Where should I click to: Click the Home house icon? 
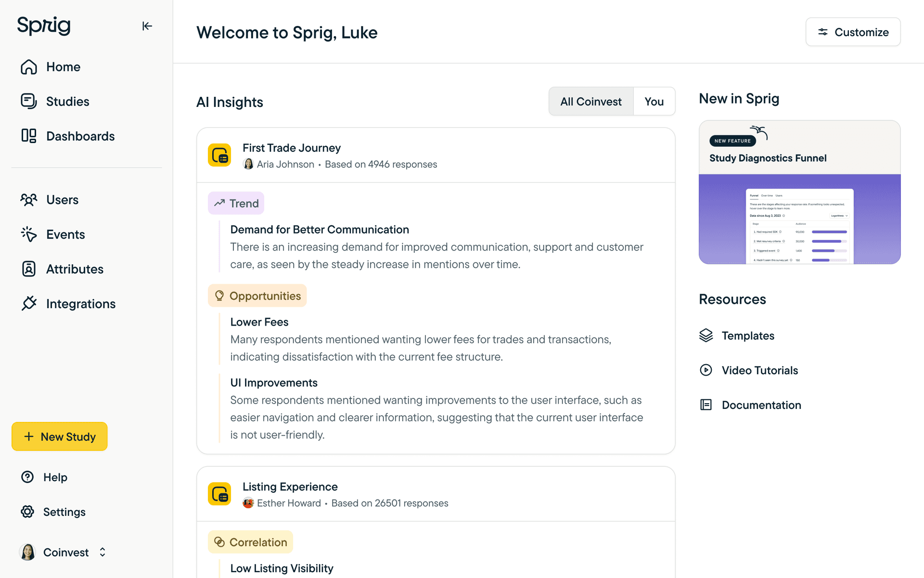(x=29, y=67)
